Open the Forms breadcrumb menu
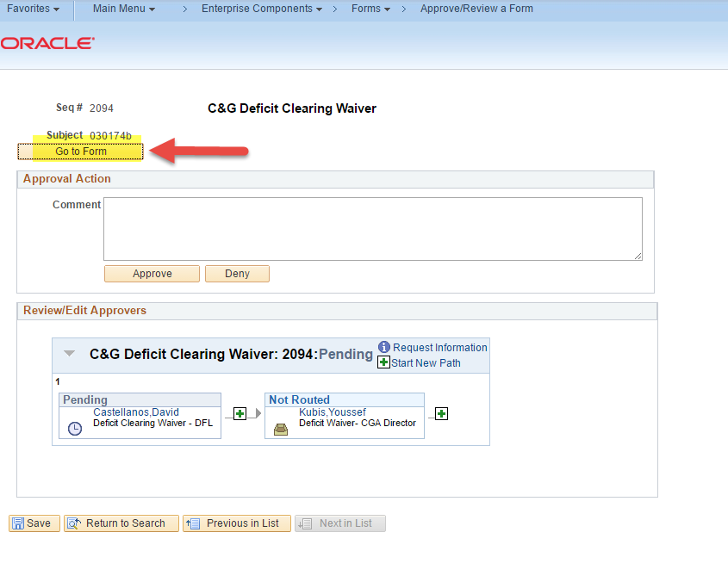The image size is (728, 588). point(370,9)
